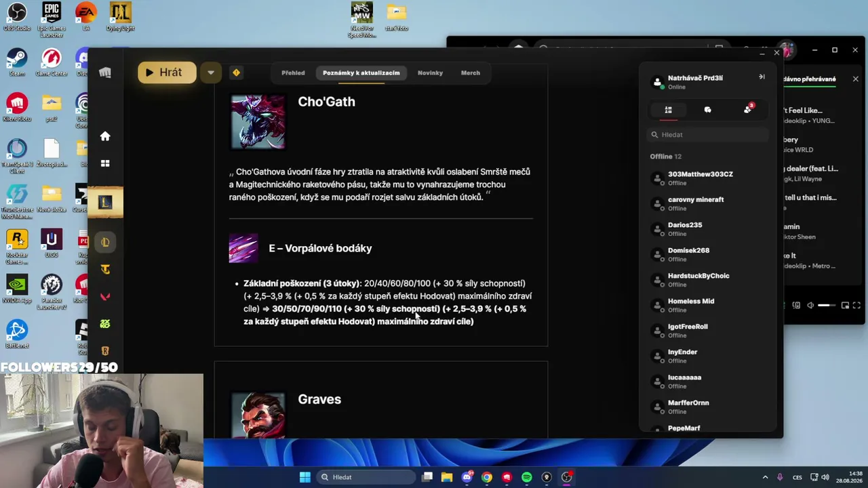
Task: Click the Windows taskbar Hledat search box
Action: 366,477
